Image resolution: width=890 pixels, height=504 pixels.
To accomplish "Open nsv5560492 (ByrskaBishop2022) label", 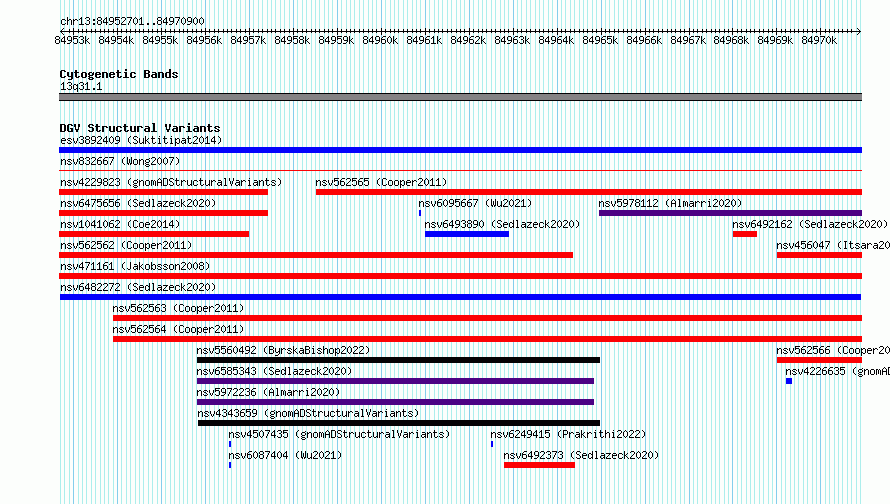I will point(283,350).
